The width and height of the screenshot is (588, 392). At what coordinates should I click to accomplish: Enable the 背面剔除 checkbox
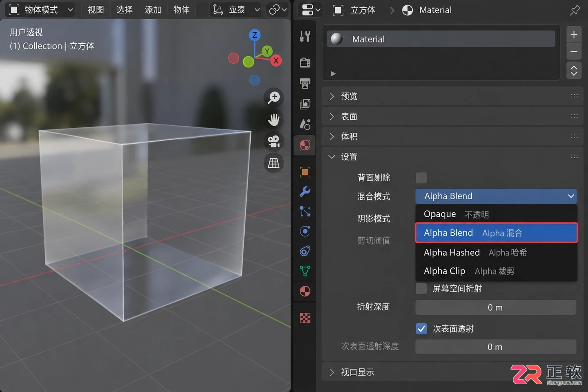pos(421,178)
